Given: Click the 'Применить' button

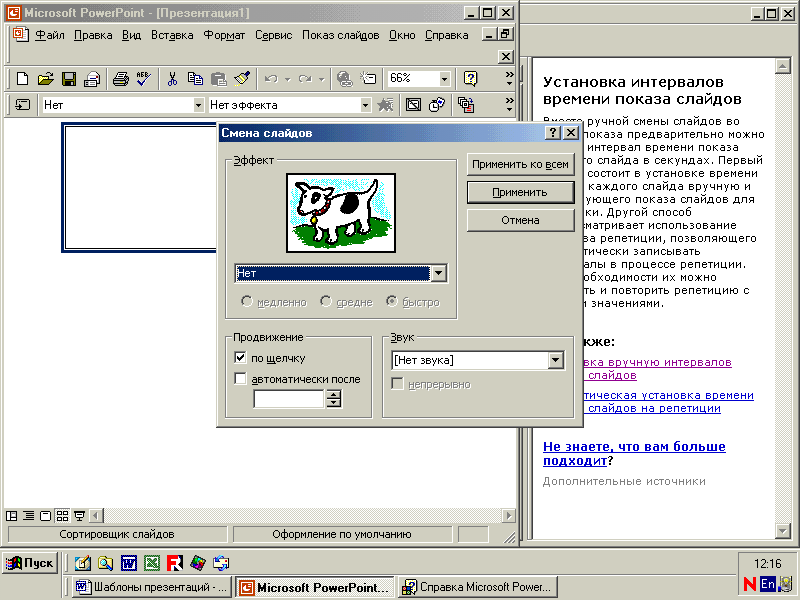Looking at the screenshot, I should (520, 192).
